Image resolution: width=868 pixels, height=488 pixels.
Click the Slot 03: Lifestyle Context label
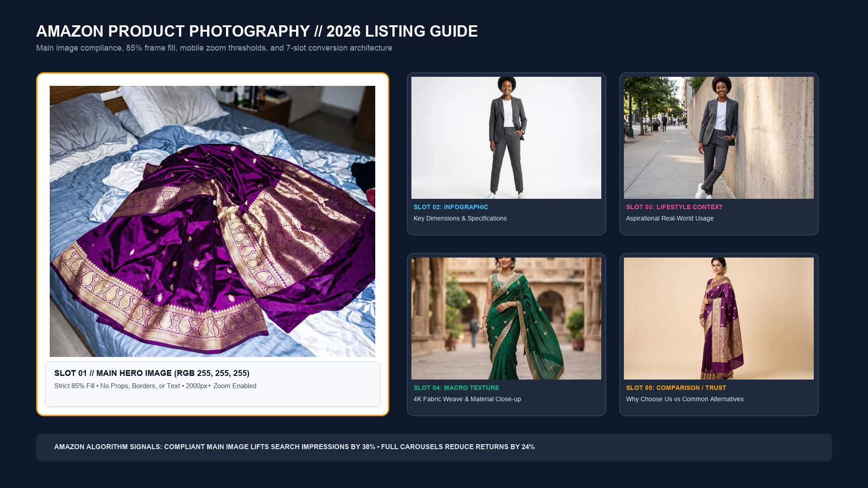(x=674, y=207)
